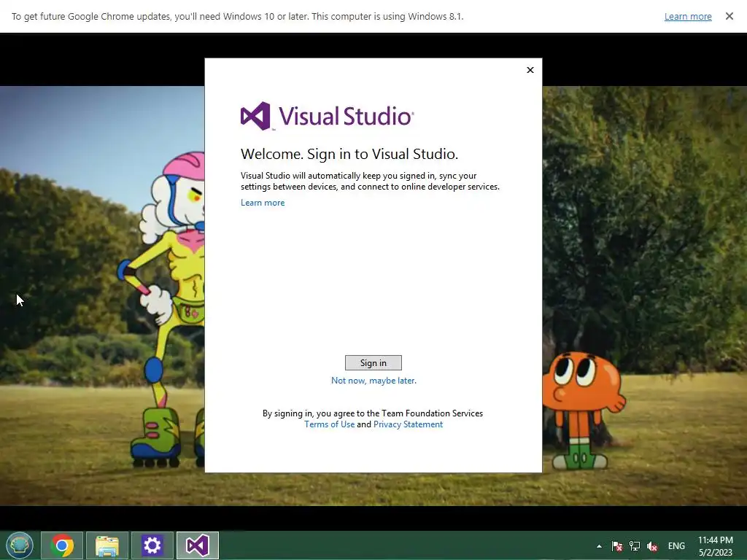Launch Google Chrome from the taskbar
Viewport: 747px width, 560px height.
tap(62, 545)
